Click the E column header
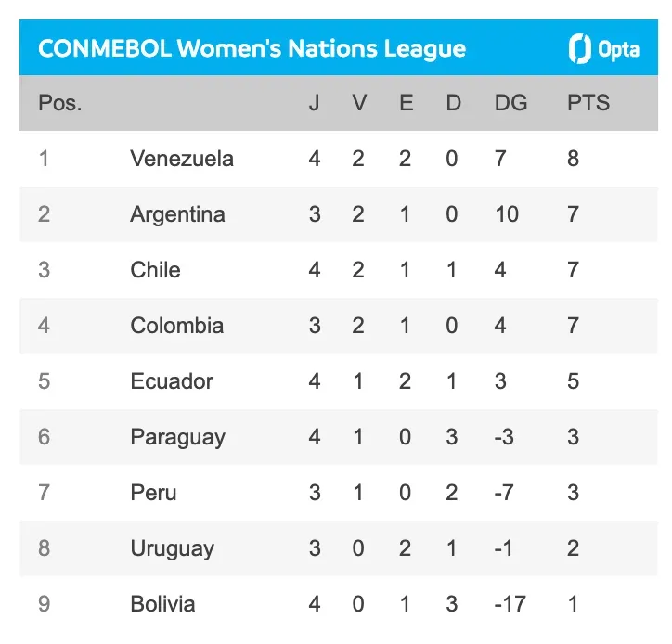 [407, 103]
